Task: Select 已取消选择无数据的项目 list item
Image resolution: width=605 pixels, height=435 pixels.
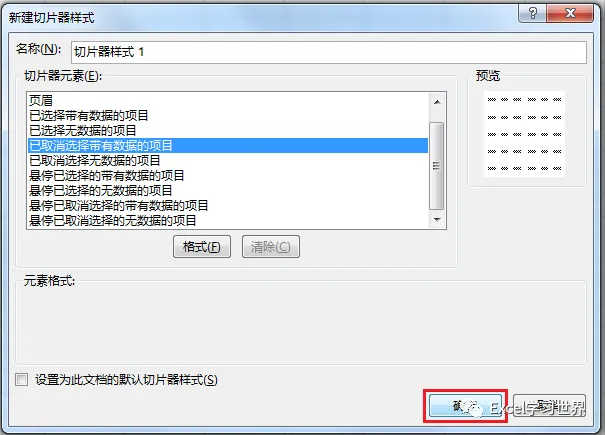Action: coord(228,161)
